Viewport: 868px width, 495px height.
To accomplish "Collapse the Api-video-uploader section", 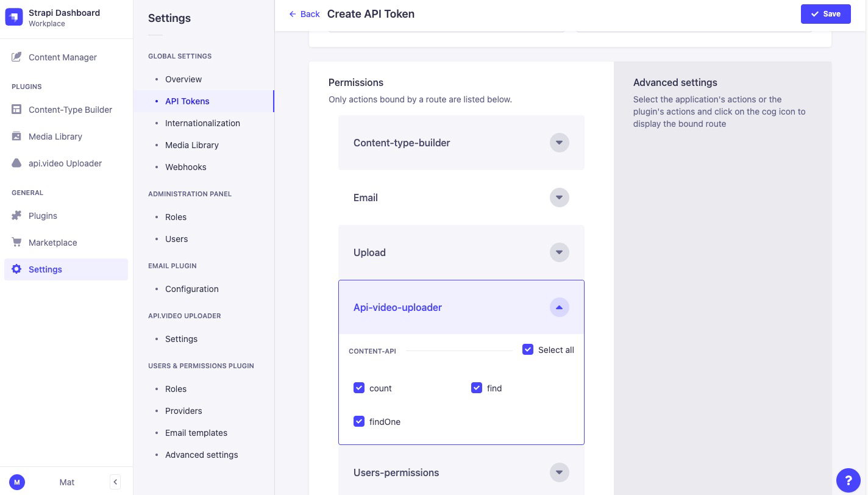I will [x=560, y=307].
